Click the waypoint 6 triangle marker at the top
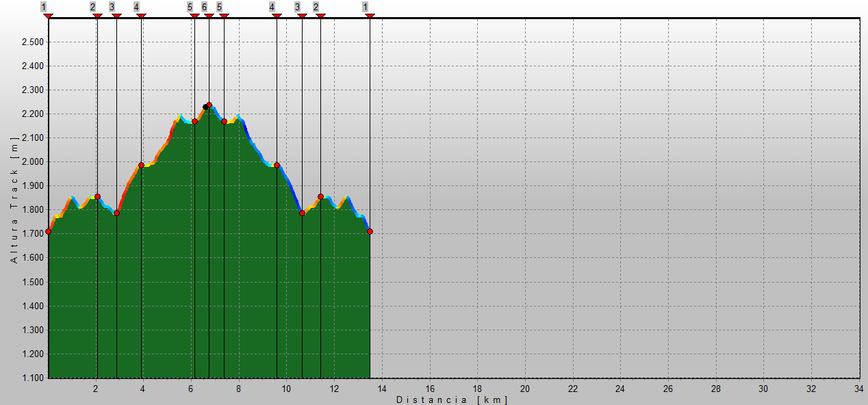 (x=209, y=16)
